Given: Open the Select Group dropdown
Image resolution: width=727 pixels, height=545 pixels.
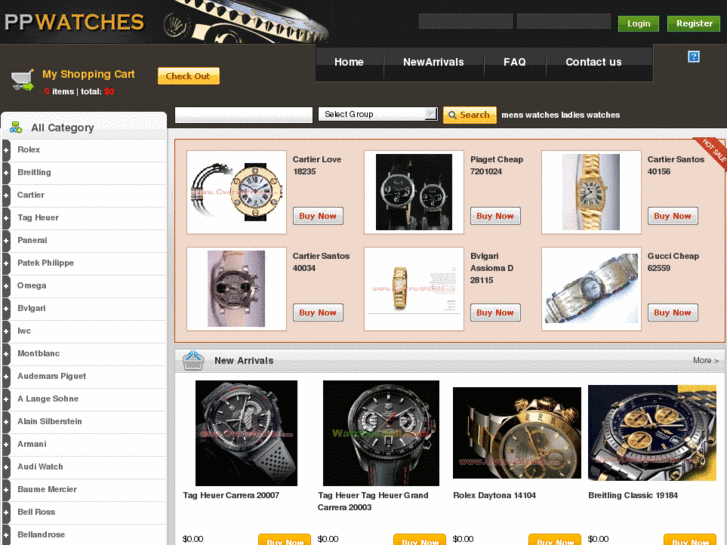Looking at the screenshot, I should 378,114.
